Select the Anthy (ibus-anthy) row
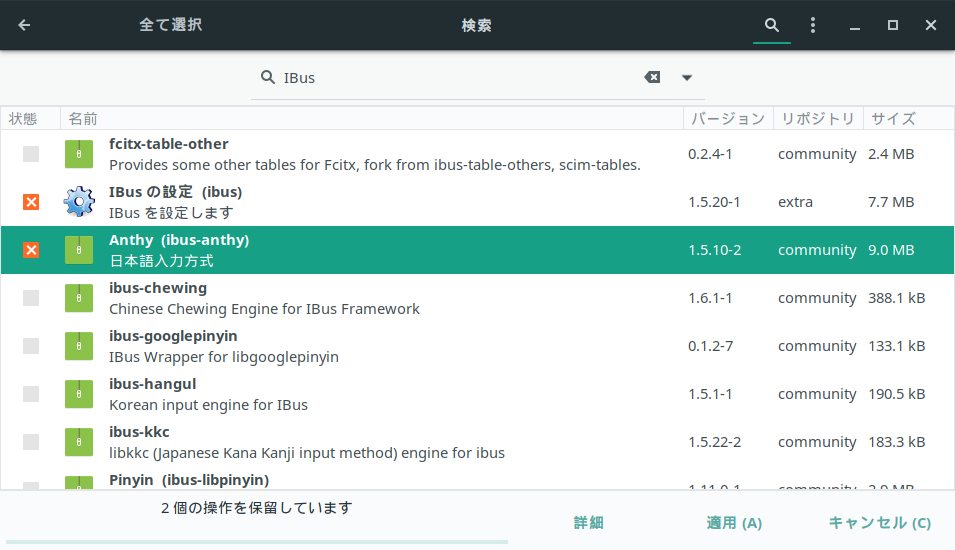This screenshot has width=955, height=550. coord(478,250)
